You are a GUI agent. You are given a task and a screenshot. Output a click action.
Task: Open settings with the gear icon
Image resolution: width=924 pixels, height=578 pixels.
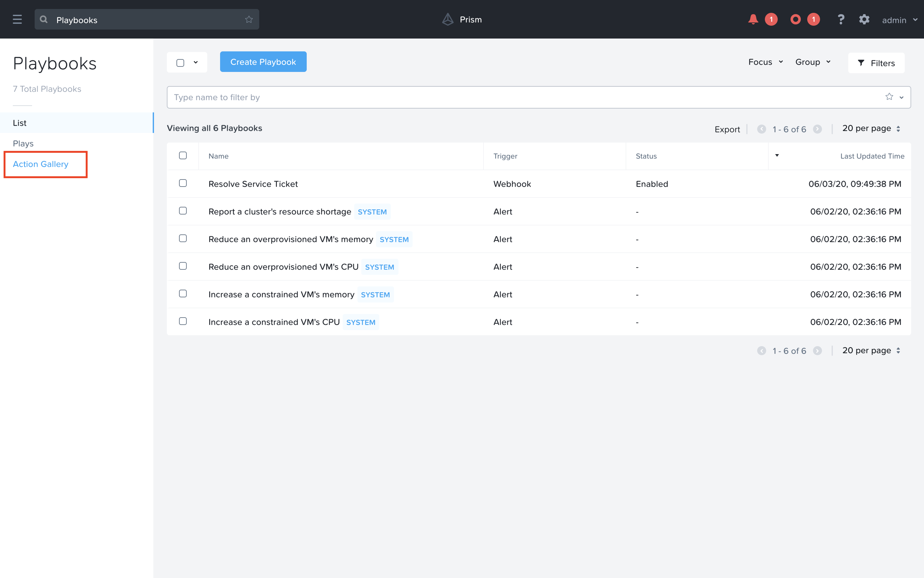pos(864,20)
